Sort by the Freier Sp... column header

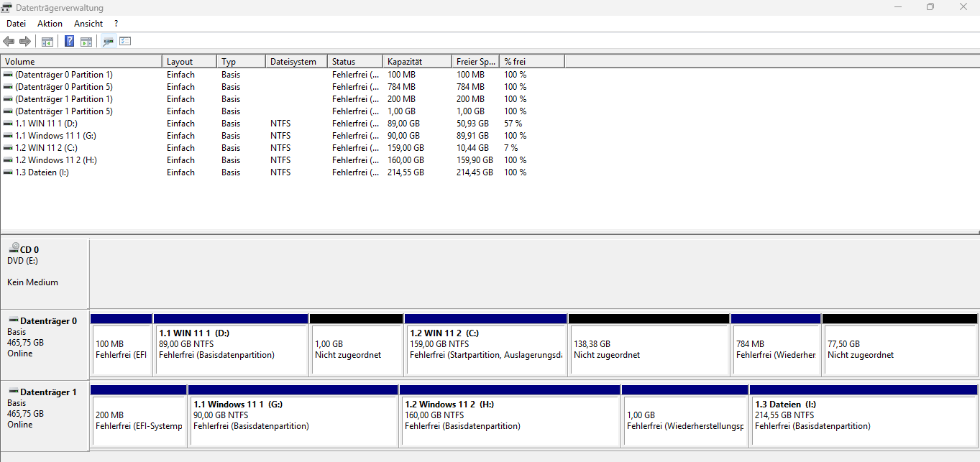point(476,62)
